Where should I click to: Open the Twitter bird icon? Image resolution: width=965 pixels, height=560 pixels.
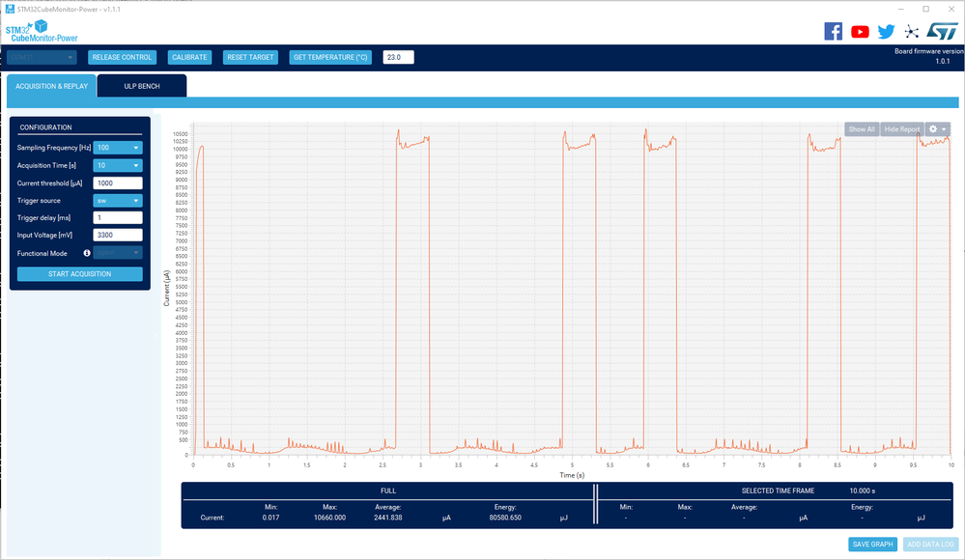(886, 32)
